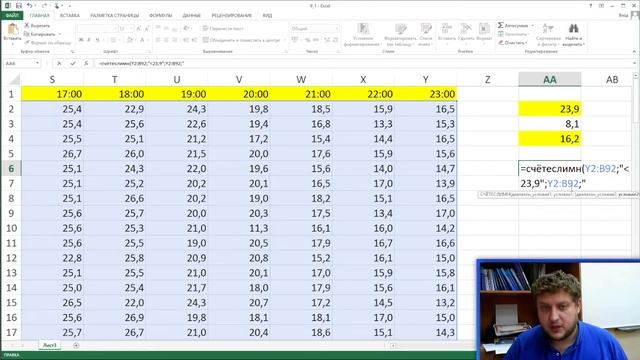The image size is (640, 360).
Task: Collapse the ribbon with the chevron
Action: click(634, 51)
